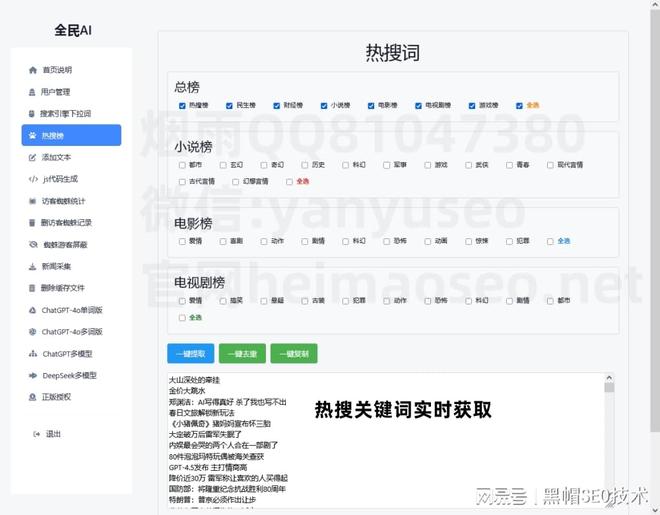Image resolution: width=660 pixels, height=515 pixels.
Task: Click the user icon for 用户管理
Action: 32,92
